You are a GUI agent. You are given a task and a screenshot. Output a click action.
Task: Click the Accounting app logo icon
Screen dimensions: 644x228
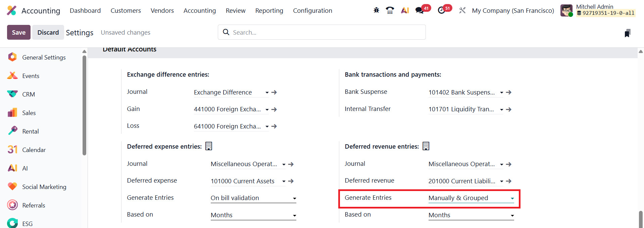[x=12, y=10]
